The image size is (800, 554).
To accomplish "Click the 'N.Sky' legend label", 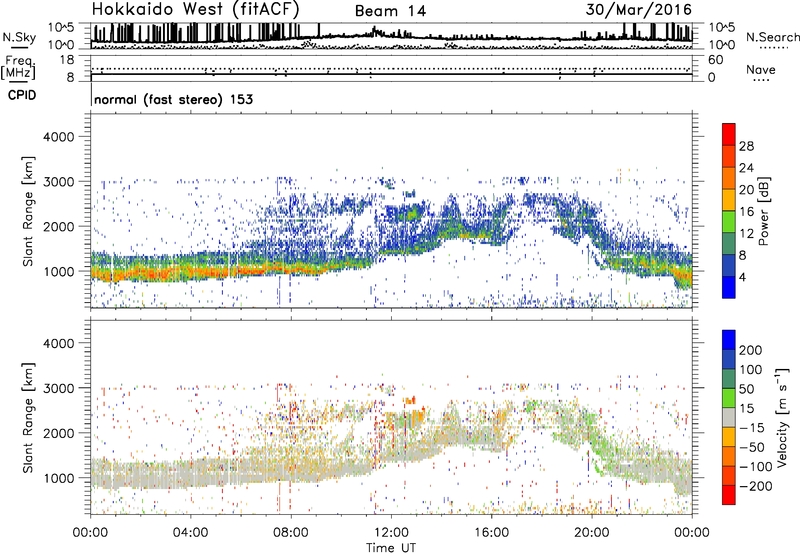I will click(19, 37).
